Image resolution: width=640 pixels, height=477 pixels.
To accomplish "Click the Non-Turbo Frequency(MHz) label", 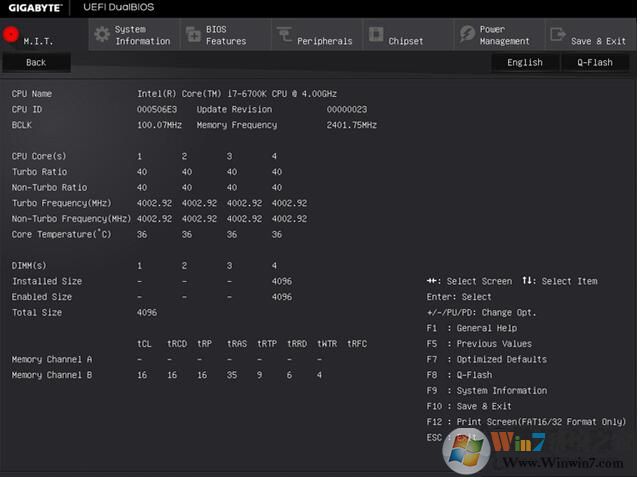I will (x=71, y=219).
